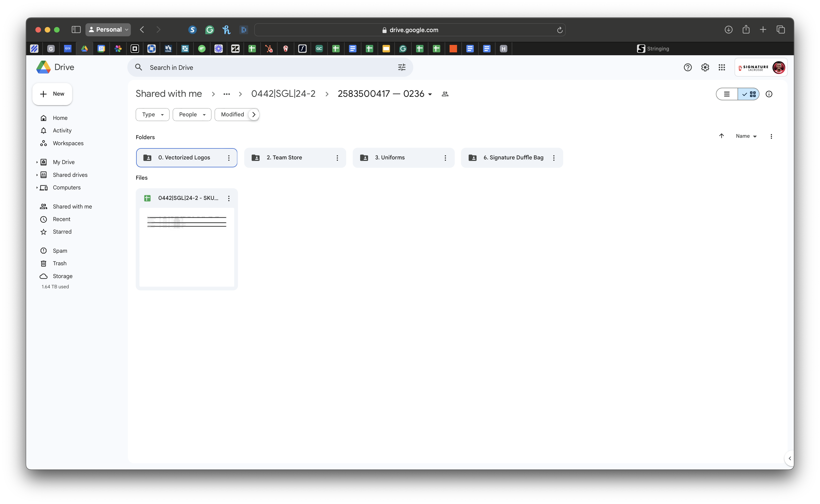Open the Google apps grid

tap(722, 67)
